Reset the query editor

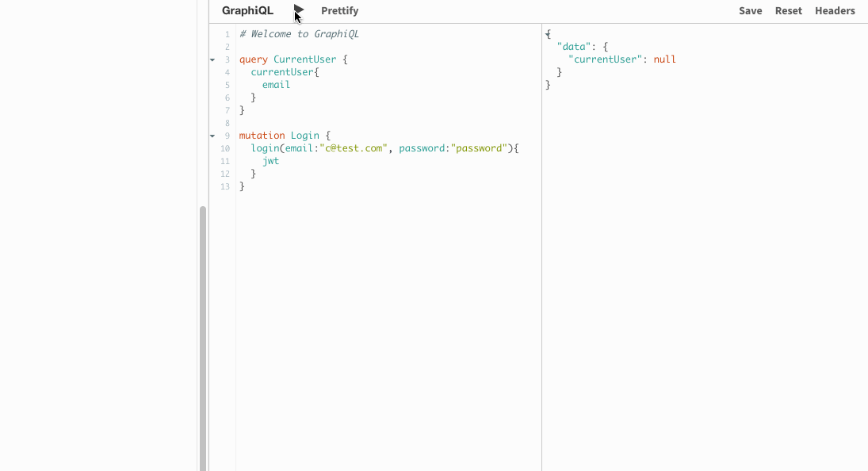[x=788, y=10]
